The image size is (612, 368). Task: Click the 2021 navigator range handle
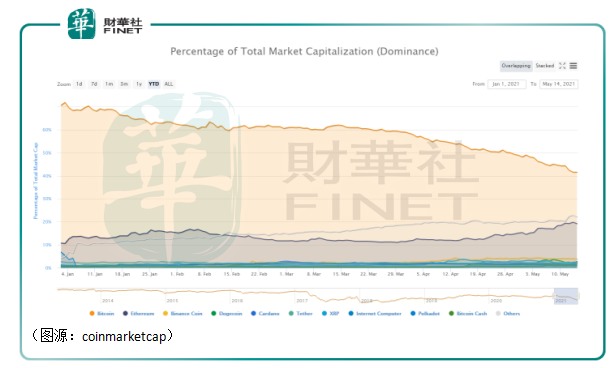(x=566, y=296)
